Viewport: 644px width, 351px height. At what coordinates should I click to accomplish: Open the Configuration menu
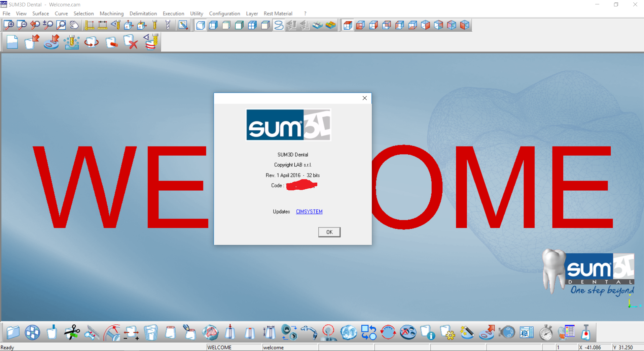pyautogui.click(x=224, y=13)
